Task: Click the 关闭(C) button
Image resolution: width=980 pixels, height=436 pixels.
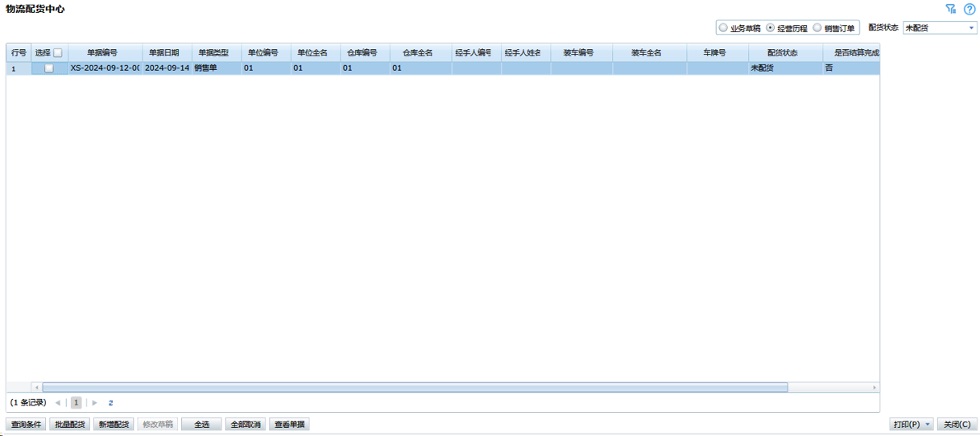Action: 957,424
